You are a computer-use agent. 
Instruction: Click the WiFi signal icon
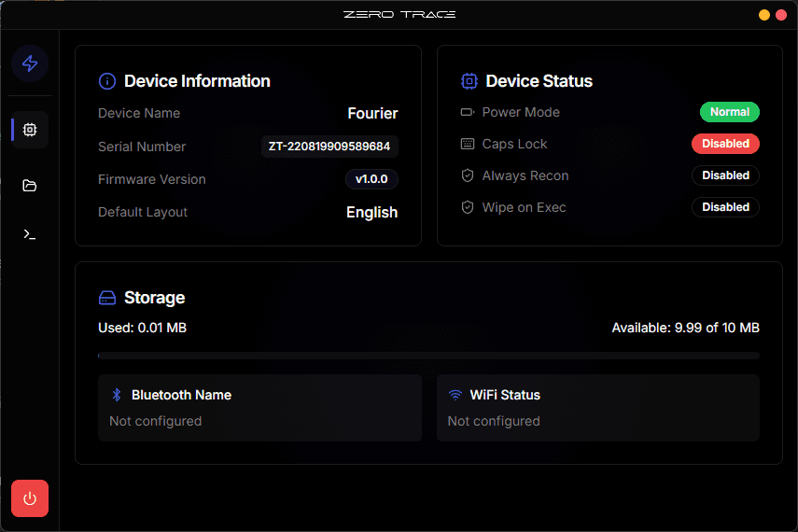(x=455, y=395)
